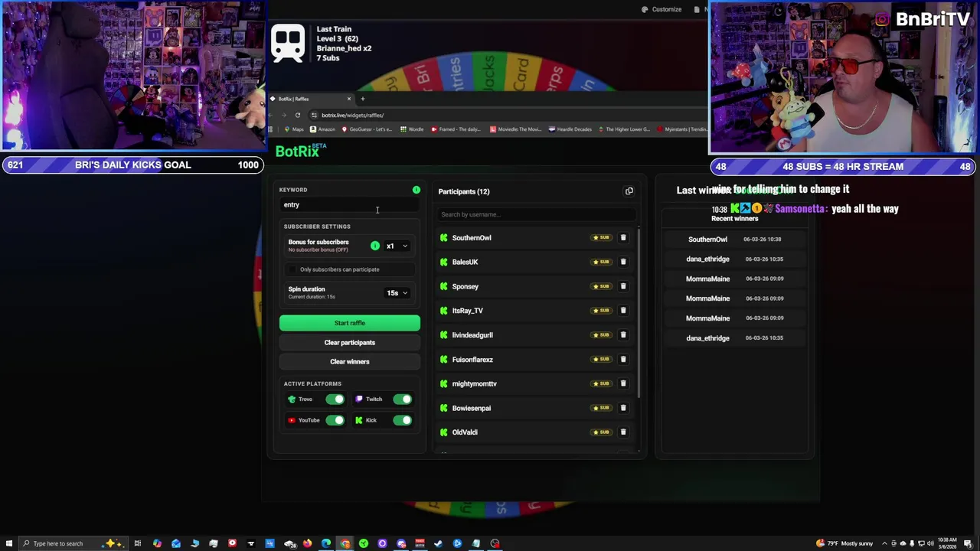
Task: Open Task View from the taskbar
Action: click(x=138, y=543)
